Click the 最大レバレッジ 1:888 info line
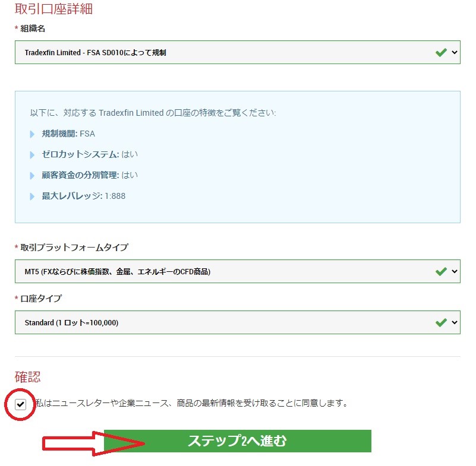The width and height of the screenshot is (476, 466). 83,196
